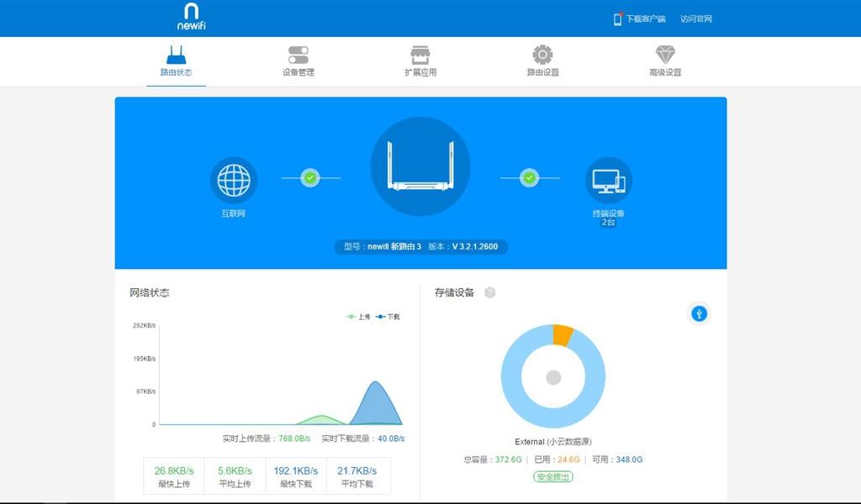Open the help icon next to 存储设备
This screenshot has height=504, width=861.
click(490, 293)
